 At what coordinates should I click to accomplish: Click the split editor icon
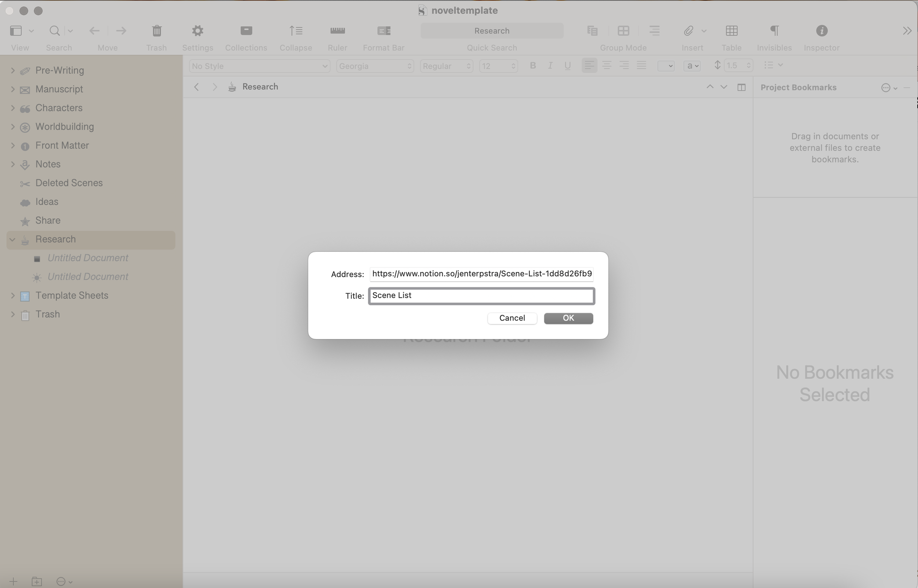[x=741, y=87]
